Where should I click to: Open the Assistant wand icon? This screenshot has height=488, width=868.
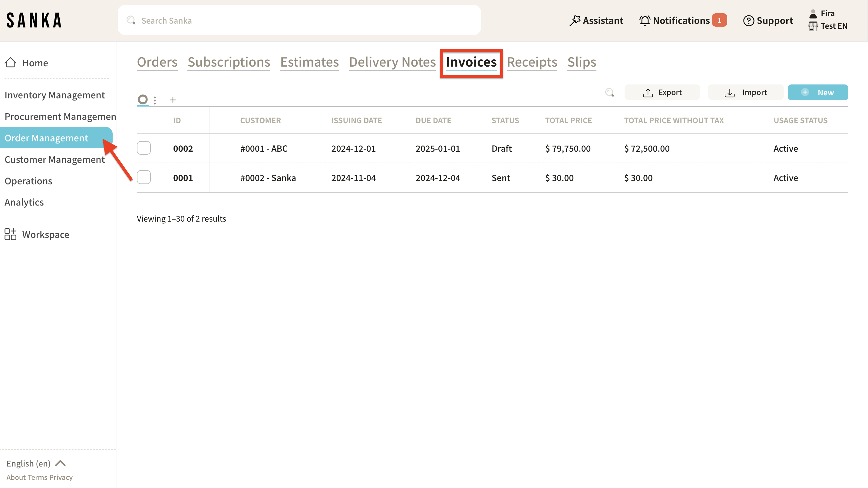click(x=575, y=21)
